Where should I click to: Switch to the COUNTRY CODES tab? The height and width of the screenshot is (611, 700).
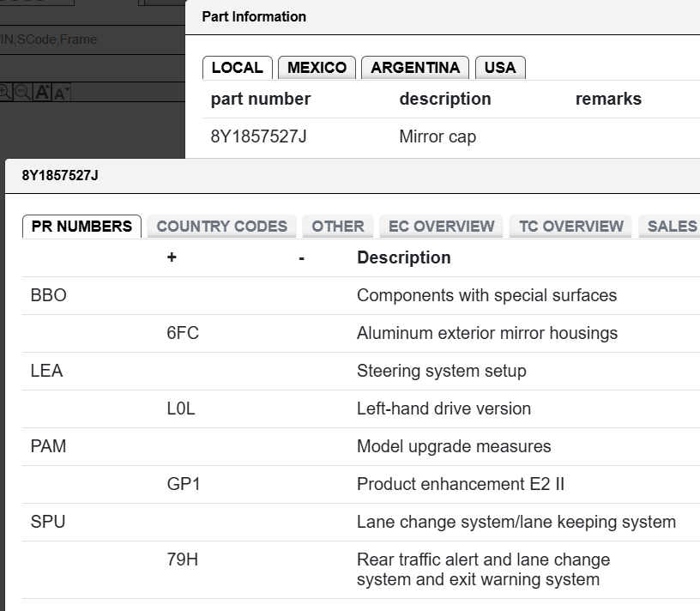(222, 226)
